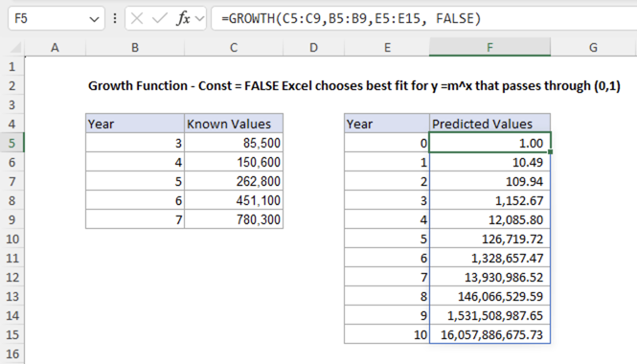Click the formula bar three-dot handle
The image size is (637, 364).
[x=115, y=18]
